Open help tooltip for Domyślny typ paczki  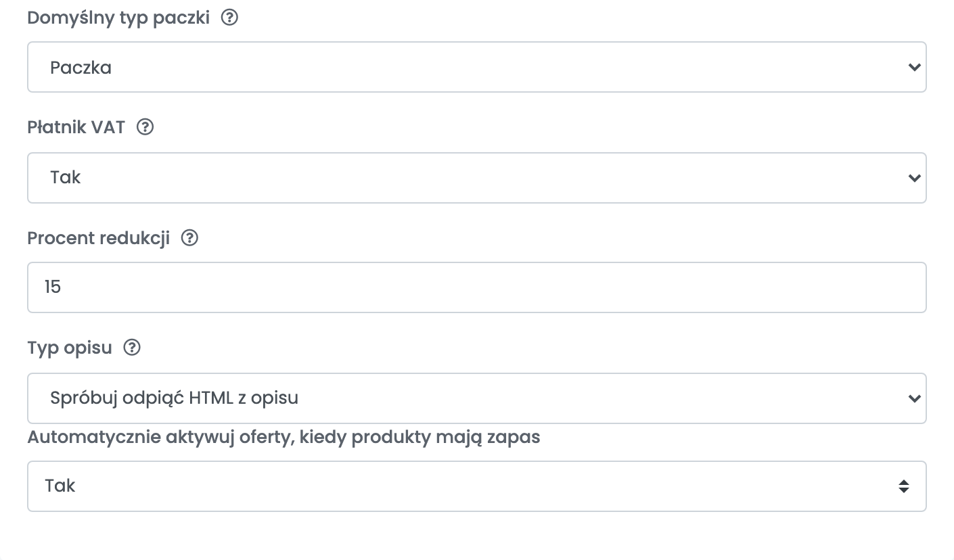(x=230, y=18)
